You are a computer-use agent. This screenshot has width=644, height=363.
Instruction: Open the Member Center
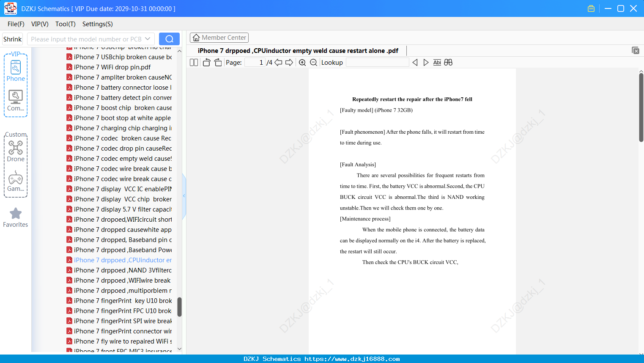(x=219, y=38)
